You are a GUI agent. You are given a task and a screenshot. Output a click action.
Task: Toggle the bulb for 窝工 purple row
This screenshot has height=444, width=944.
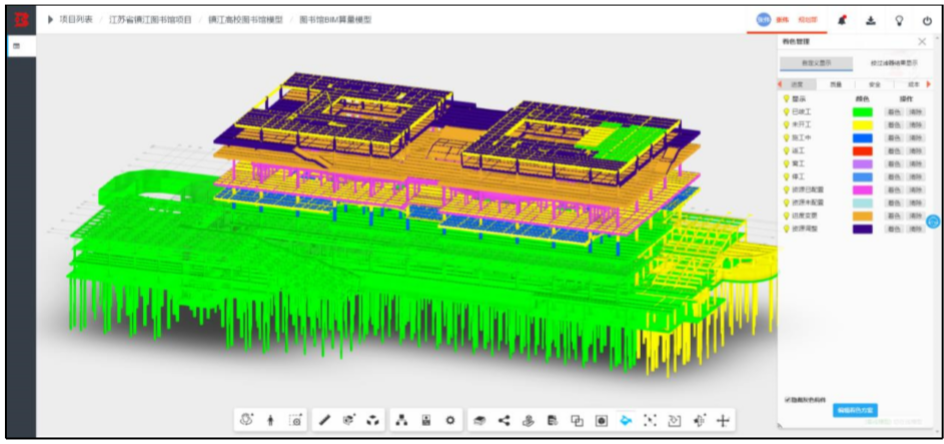pos(786,164)
